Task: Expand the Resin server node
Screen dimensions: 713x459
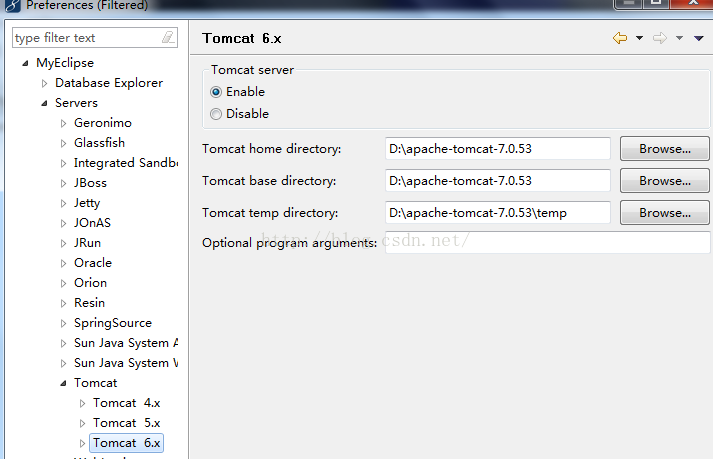Action: click(63, 303)
